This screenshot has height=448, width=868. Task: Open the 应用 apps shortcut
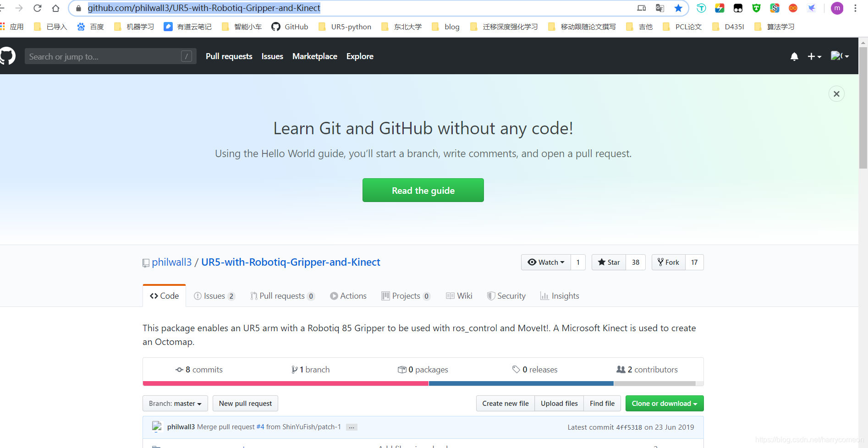(x=12, y=27)
